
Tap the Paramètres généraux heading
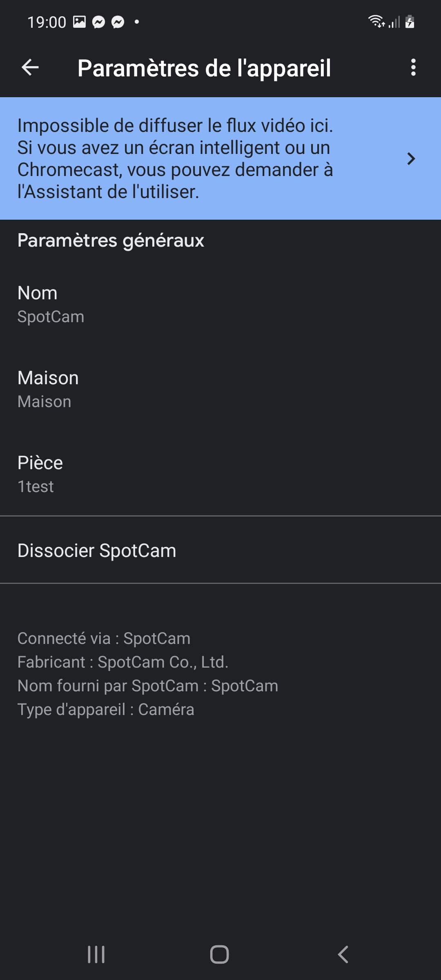tap(111, 240)
